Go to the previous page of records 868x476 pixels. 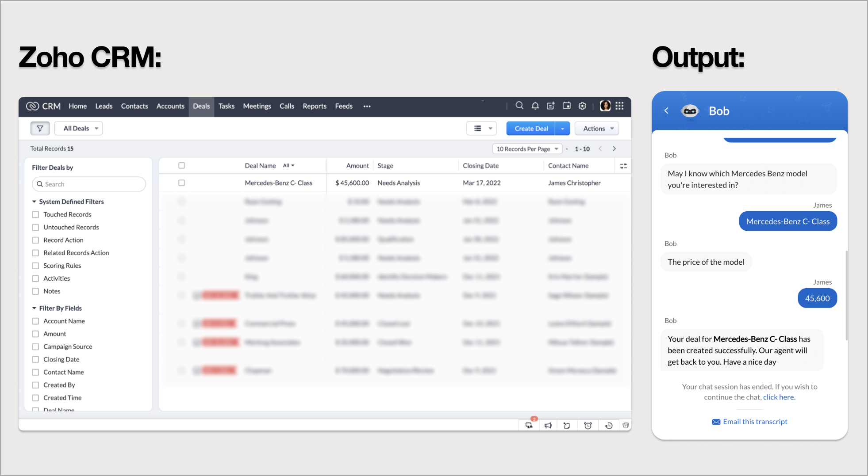(600, 149)
